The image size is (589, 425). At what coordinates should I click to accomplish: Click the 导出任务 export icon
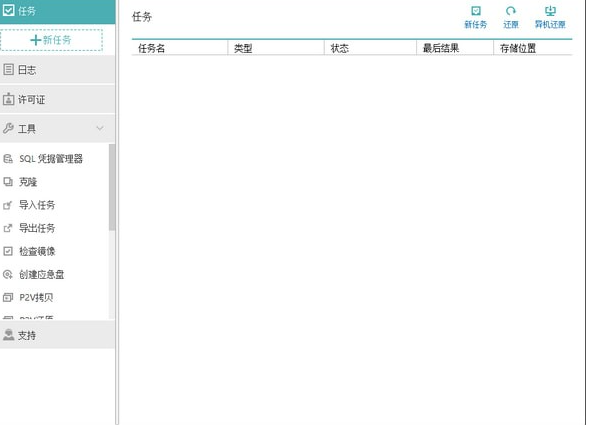tap(8, 228)
